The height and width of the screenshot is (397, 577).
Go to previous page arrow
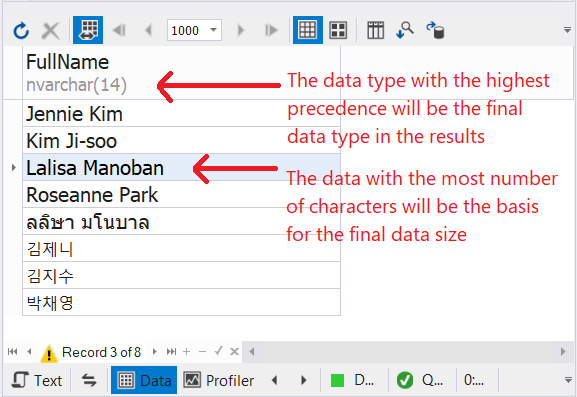point(149,30)
